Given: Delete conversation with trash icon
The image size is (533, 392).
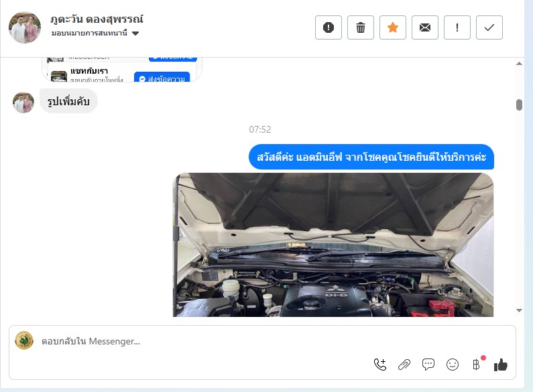Looking at the screenshot, I should 360,27.
